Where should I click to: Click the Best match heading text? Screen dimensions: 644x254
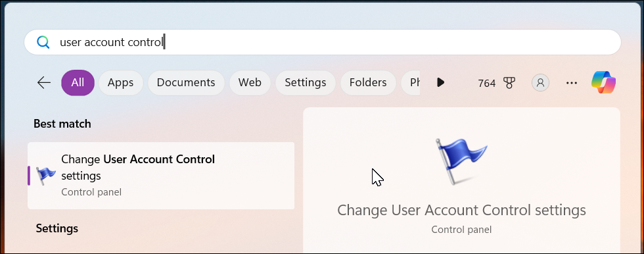(x=62, y=124)
